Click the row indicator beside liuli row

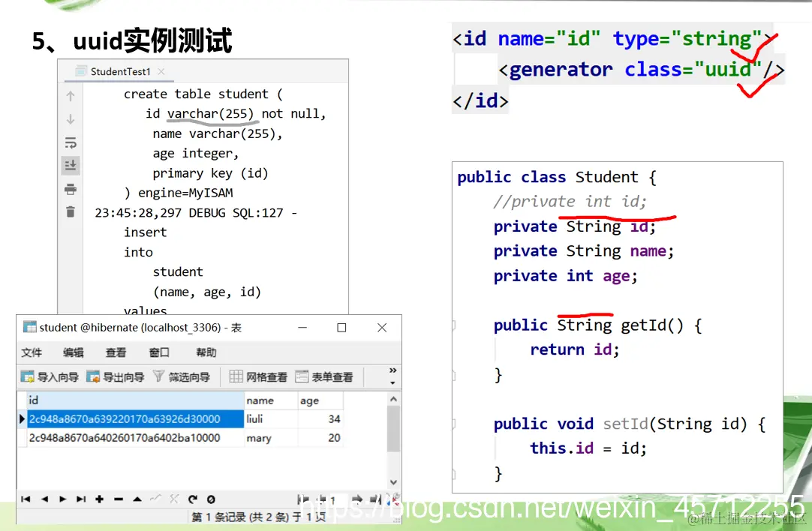(x=22, y=418)
